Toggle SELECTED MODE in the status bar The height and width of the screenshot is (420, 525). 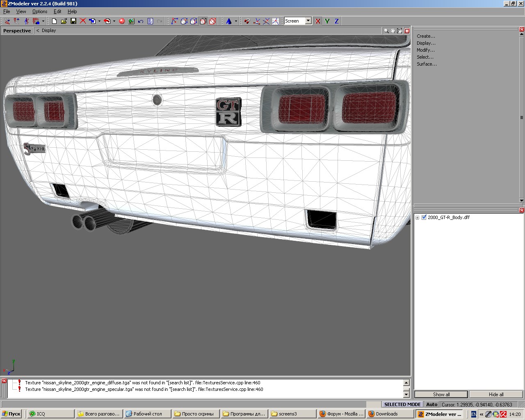pos(402,404)
